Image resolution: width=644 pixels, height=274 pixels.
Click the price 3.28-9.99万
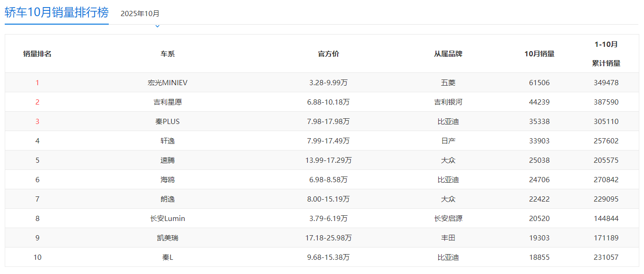(328, 83)
